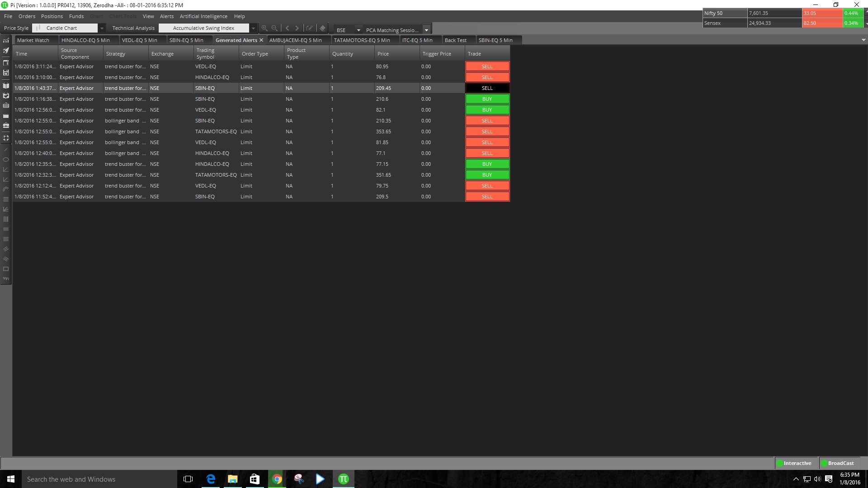Select the rectangle drawing tool in sidebar
Image resolution: width=868 pixels, height=488 pixels.
click(x=6, y=269)
